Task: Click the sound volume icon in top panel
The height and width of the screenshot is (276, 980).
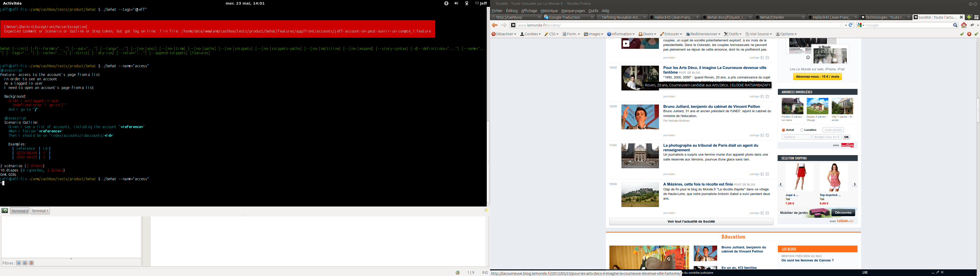Action: point(456,3)
